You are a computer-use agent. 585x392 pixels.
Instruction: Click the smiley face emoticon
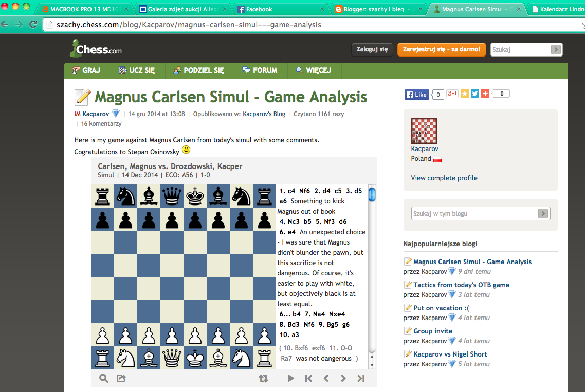pyautogui.click(x=186, y=150)
